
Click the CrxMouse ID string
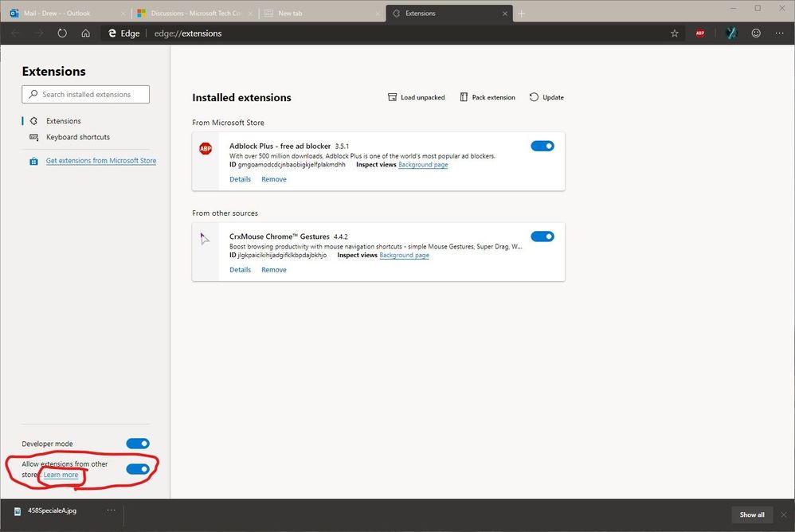pyautogui.click(x=282, y=256)
